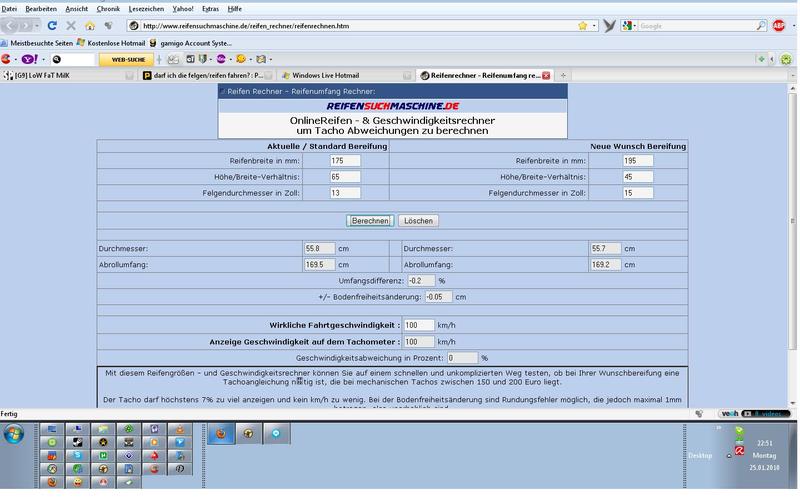Click the browser forward arrow

(x=26, y=26)
